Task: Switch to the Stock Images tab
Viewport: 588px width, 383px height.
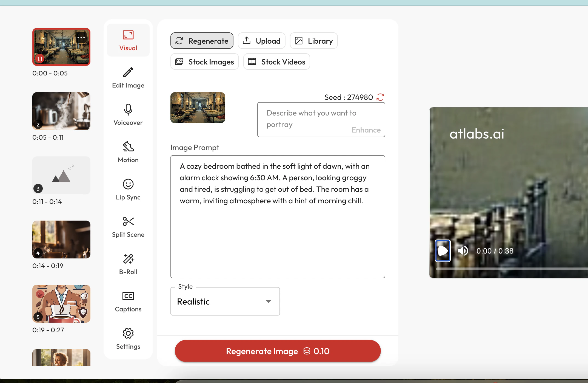Action: pyautogui.click(x=204, y=62)
